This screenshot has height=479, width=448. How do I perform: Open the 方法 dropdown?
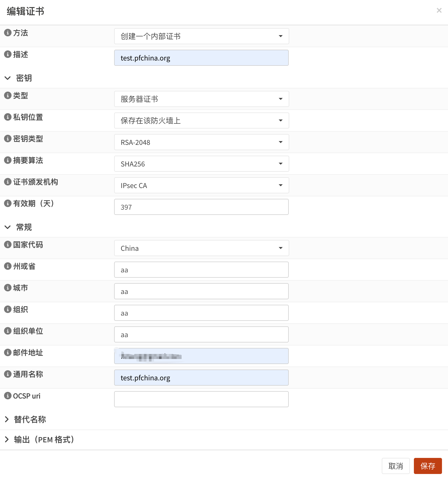(201, 36)
